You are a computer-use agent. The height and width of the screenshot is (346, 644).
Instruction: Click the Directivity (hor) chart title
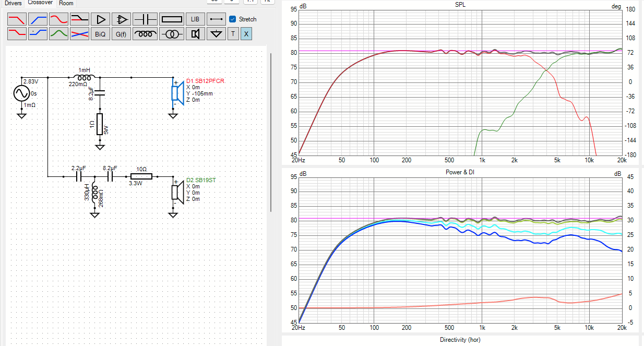(x=460, y=340)
